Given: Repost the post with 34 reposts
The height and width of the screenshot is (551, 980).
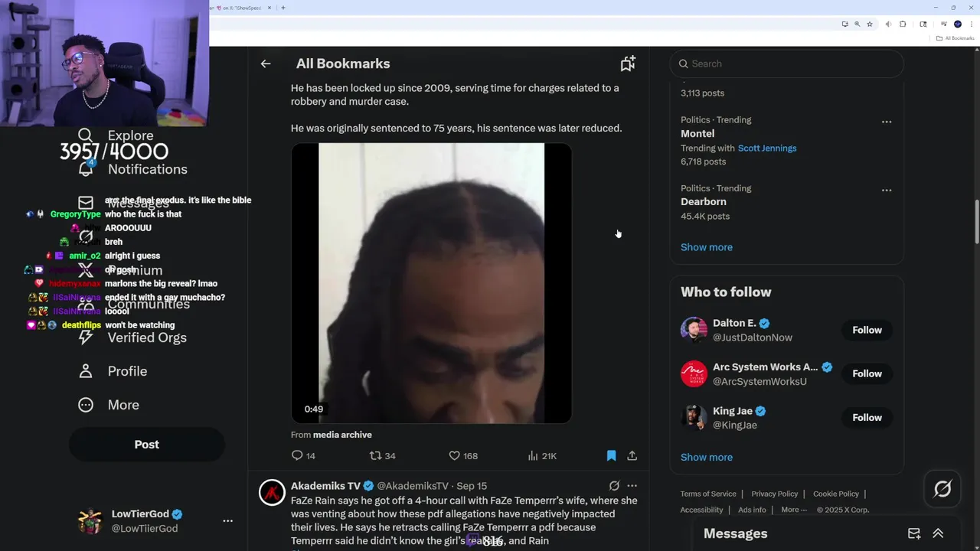Looking at the screenshot, I should point(375,455).
